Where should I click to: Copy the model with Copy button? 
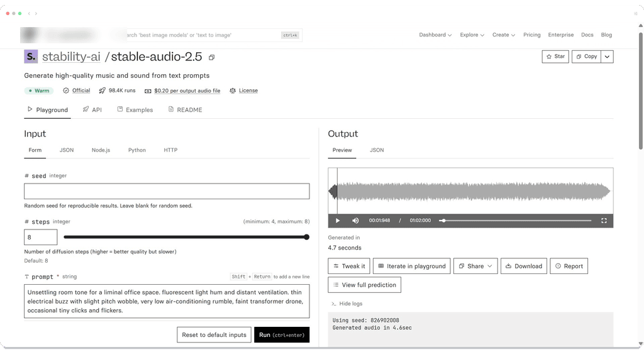click(x=586, y=57)
